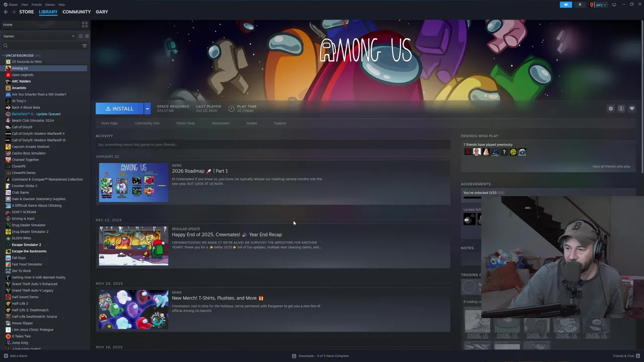The width and height of the screenshot is (644, 362).
Task: Open the Help menu
Action: (x=61, y=5)
